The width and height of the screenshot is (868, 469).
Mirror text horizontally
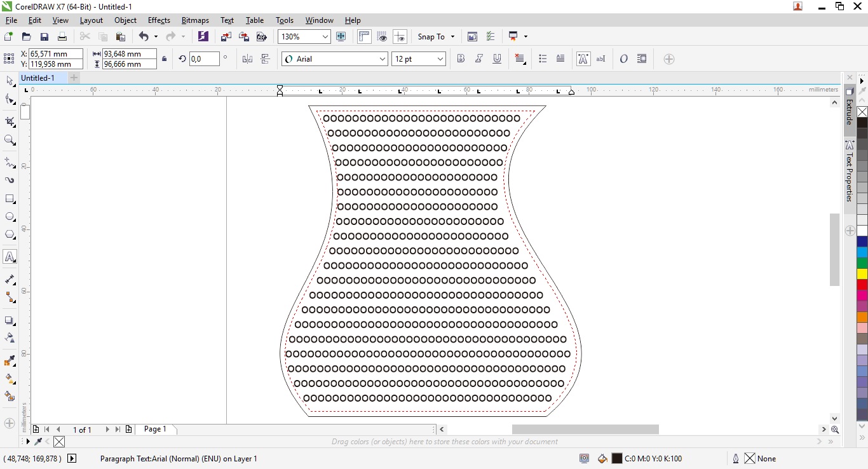pos(247,59)
